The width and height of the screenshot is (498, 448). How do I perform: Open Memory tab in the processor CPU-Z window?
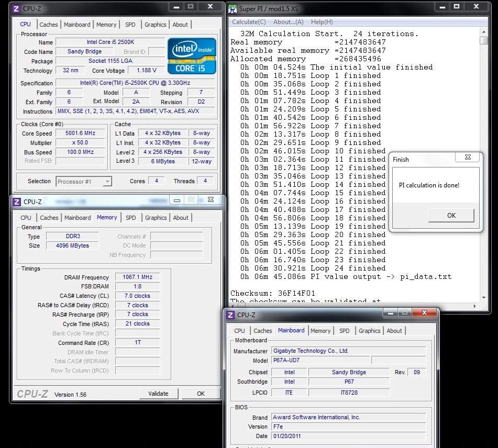tap(106, 25)
